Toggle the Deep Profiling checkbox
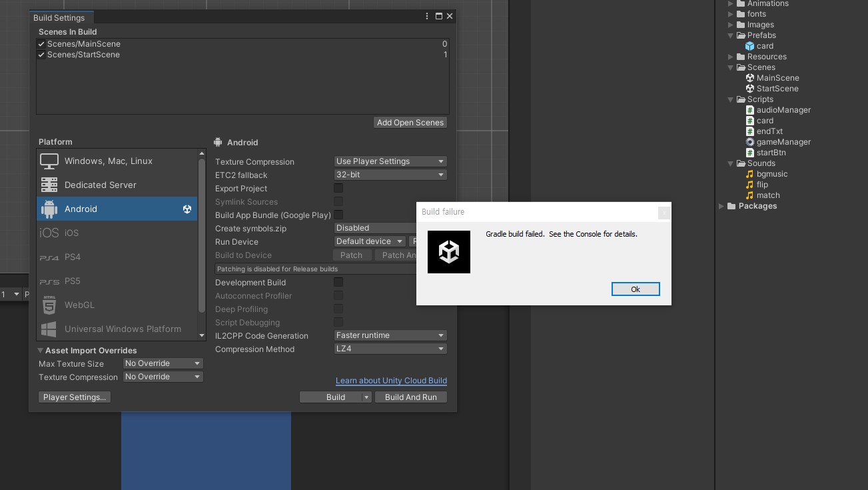The image size is (868, 490). click(x=338, y=309)
